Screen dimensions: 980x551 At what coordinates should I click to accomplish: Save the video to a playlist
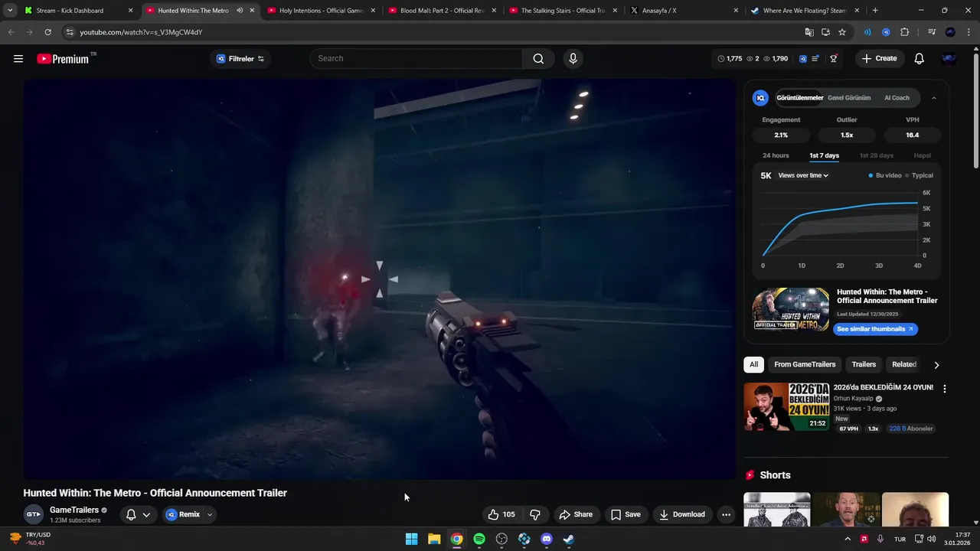[x=626, y=514]
